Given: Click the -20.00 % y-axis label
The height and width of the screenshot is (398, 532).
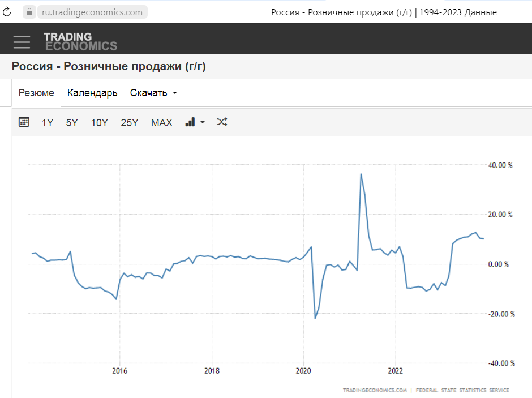Looking at the screenshot, I should coord(501,314).
